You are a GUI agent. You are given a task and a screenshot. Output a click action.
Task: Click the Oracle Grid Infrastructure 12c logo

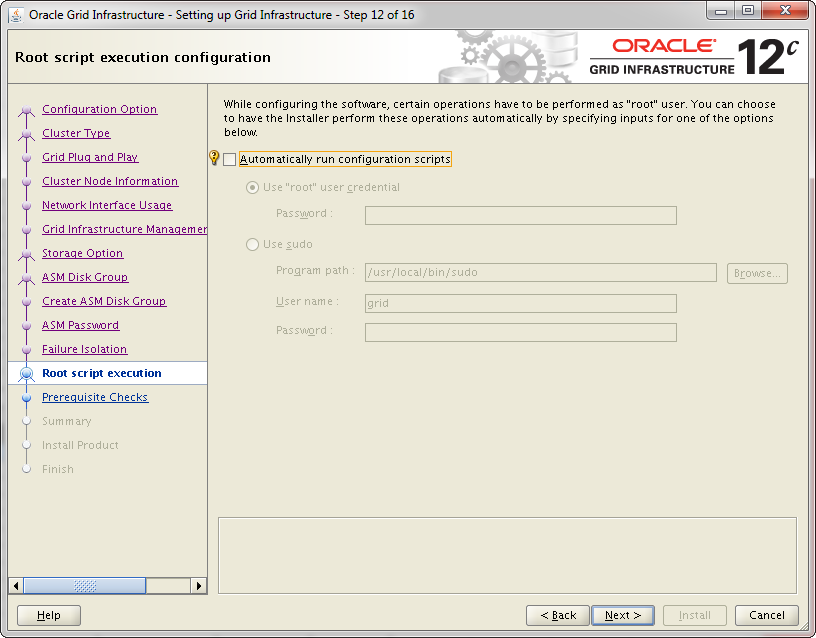pyautogui.click(x=694, y=57)
